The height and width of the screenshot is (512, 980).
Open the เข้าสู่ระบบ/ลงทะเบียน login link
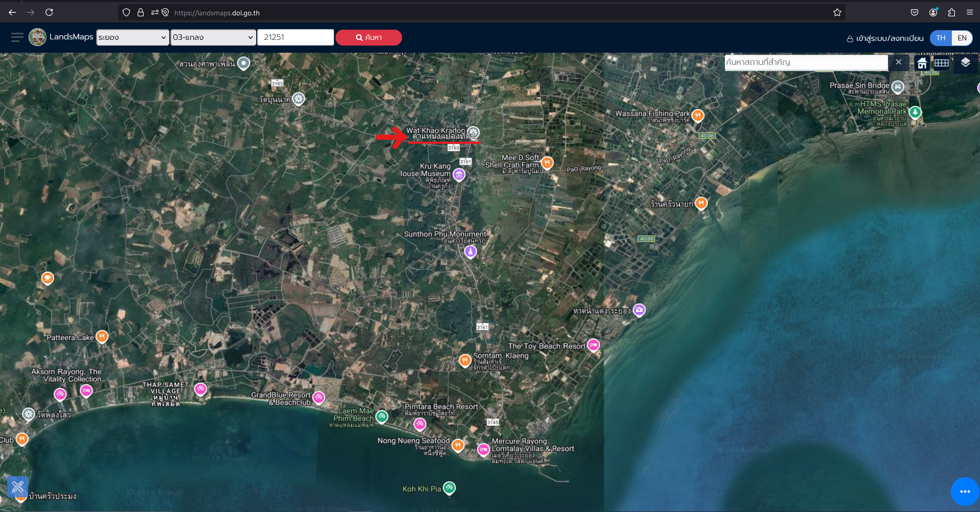point(885,38)
